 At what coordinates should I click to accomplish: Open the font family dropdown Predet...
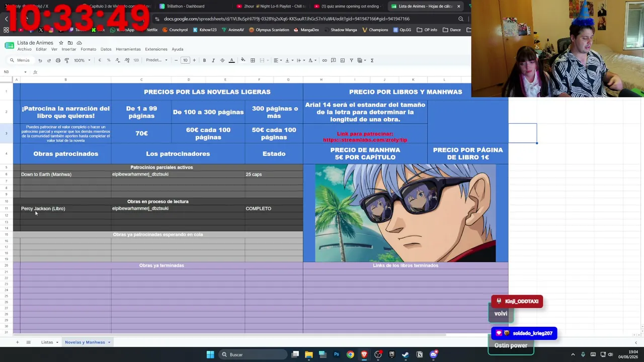pos(156,60)
